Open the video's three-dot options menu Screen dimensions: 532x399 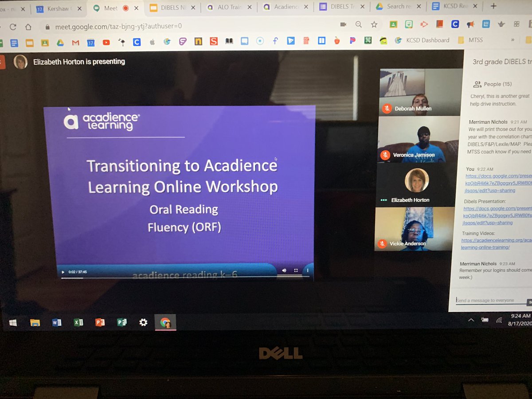(x=307, y=270)
